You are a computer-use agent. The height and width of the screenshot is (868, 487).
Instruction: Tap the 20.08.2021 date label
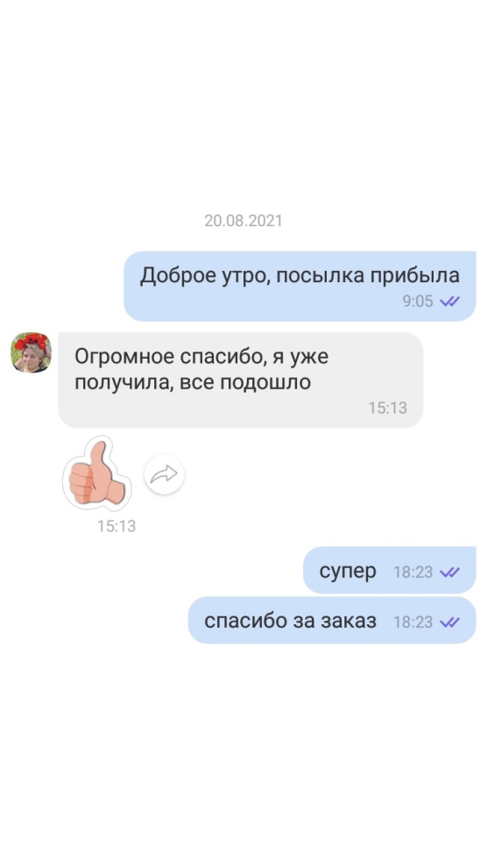click(x=243, y=221)
